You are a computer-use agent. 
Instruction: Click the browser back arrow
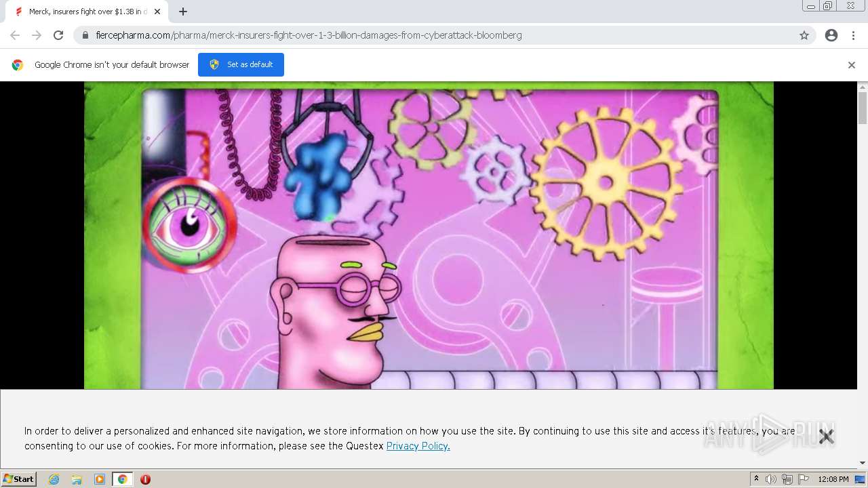[x=15, y=35]
